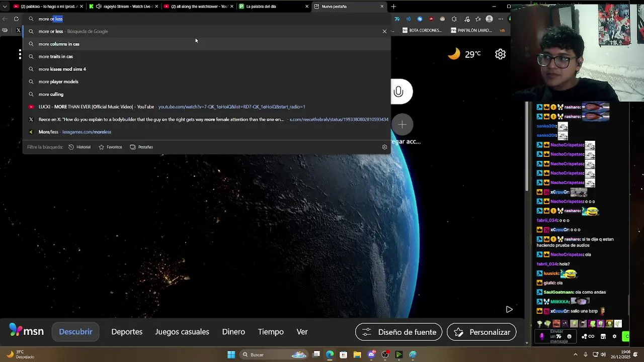
Task: Select the Juegos casuales feed tab
Action: (x=182, y=332)
